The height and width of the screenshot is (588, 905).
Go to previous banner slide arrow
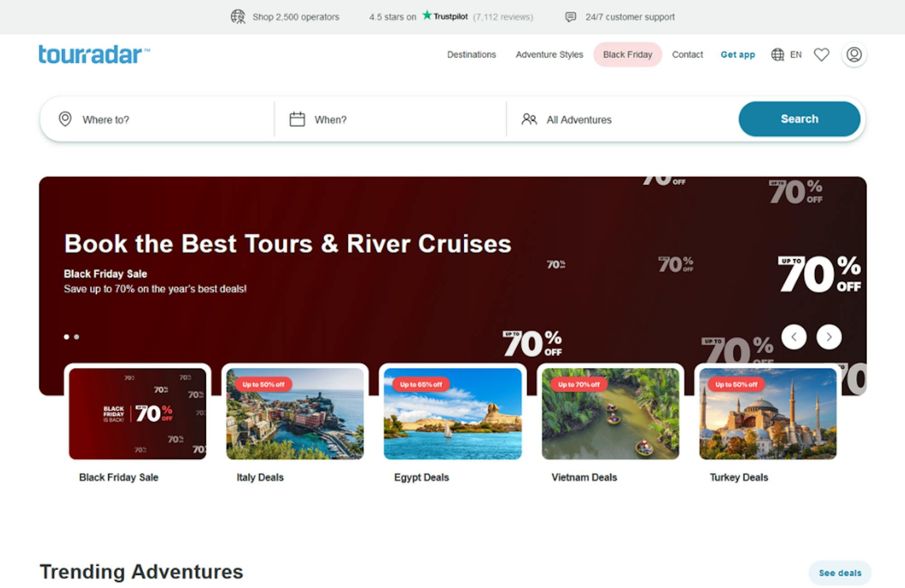[x=794, y=337]
